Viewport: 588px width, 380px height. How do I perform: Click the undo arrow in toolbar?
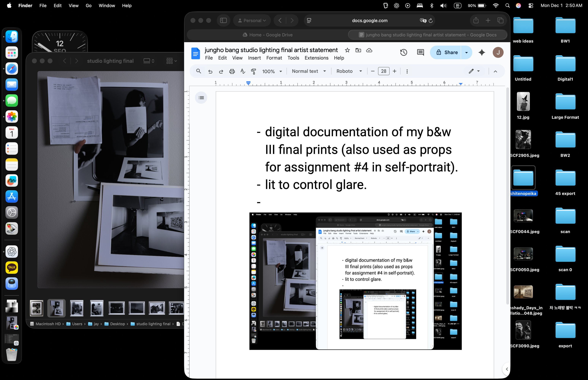[210, 71]
